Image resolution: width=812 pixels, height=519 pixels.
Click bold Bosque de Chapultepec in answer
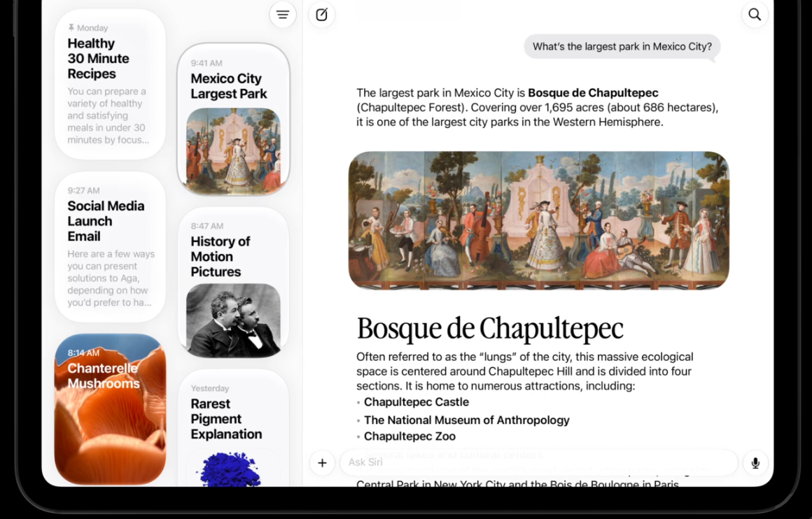click(593, 93)
